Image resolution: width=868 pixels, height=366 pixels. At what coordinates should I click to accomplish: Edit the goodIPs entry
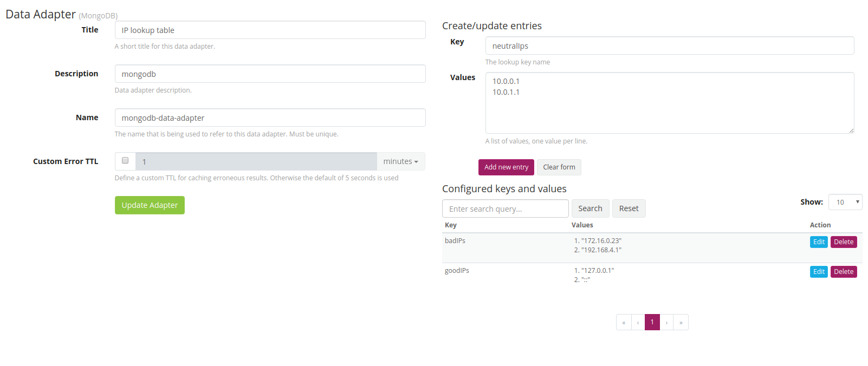point(819,271)
